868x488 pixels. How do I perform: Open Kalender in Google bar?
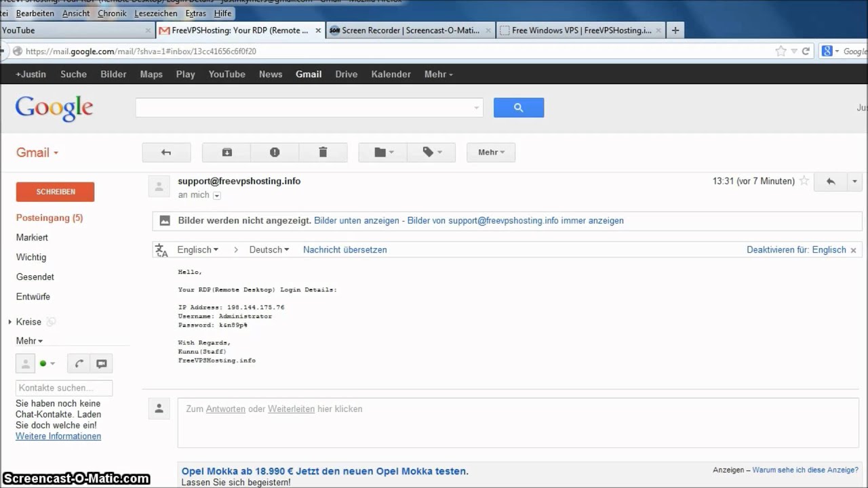point(391,74)
